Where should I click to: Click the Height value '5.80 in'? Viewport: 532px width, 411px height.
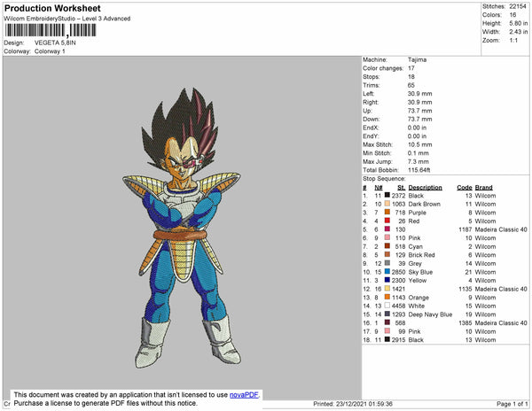518,23
